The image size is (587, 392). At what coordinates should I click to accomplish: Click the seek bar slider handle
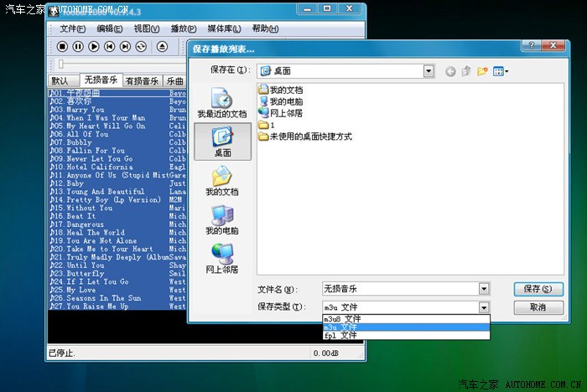coord(60,64)
